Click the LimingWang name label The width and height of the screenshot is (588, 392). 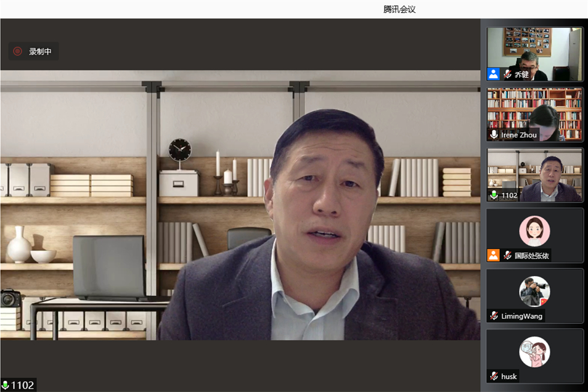point(521,316)
